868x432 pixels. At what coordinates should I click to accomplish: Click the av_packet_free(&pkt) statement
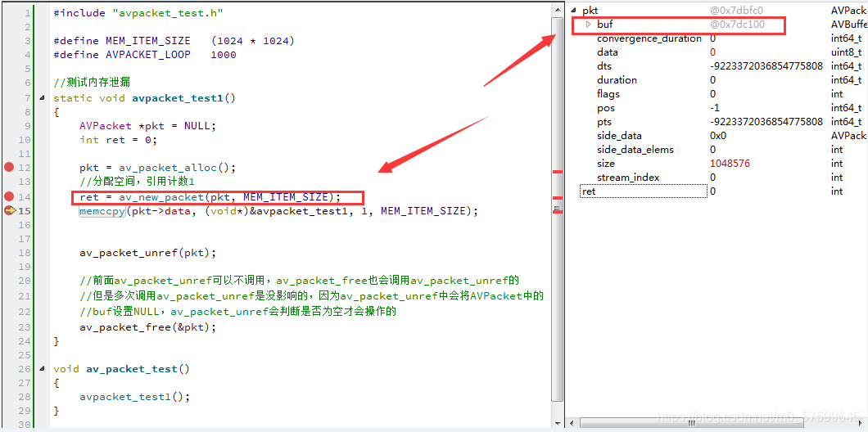[147, 327]
